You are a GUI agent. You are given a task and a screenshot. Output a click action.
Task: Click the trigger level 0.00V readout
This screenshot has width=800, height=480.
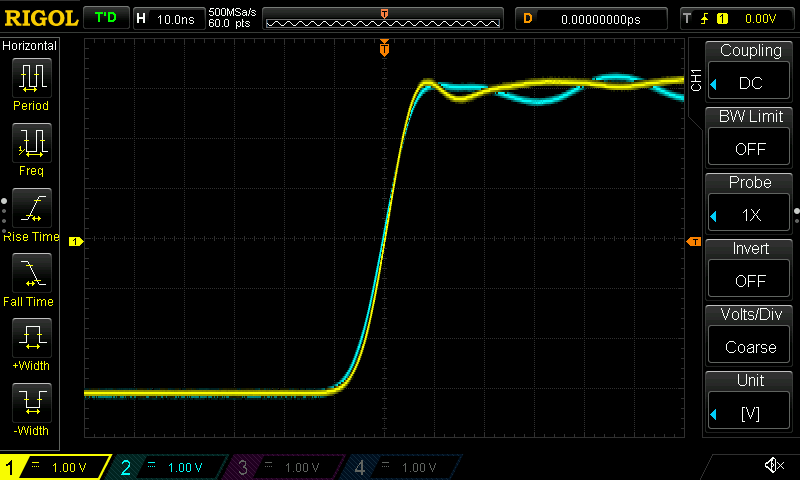pyautogui.click(x=760, y=19)
